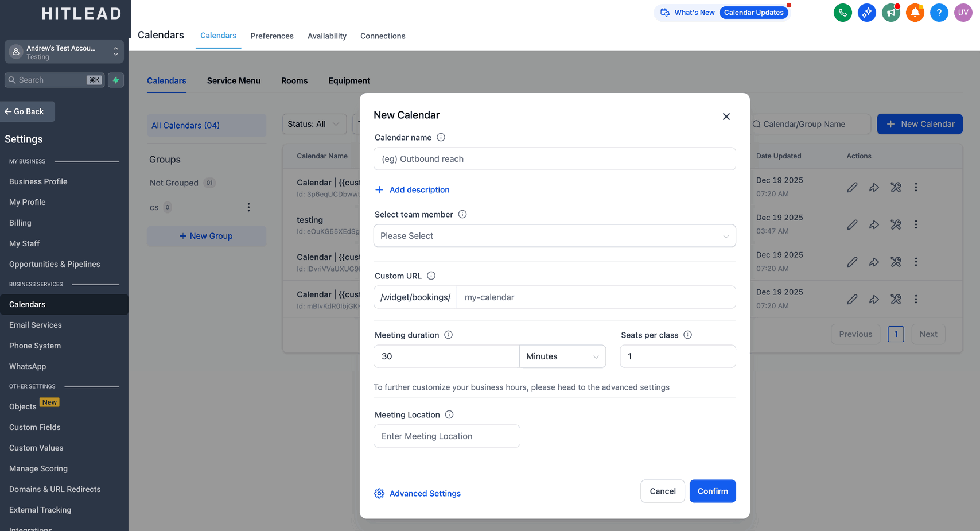This screenshot has width=980, height=531.
Task: Open the Equipment tab
Action: click(x=349, y=81)
